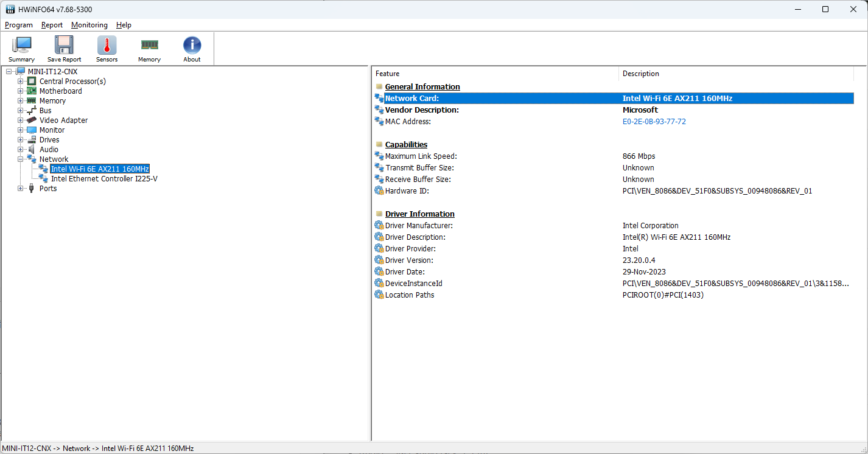Click the Transmit Buffer Size label
Viewport: 868px width, 454px height.
click(x=419, y=167)
